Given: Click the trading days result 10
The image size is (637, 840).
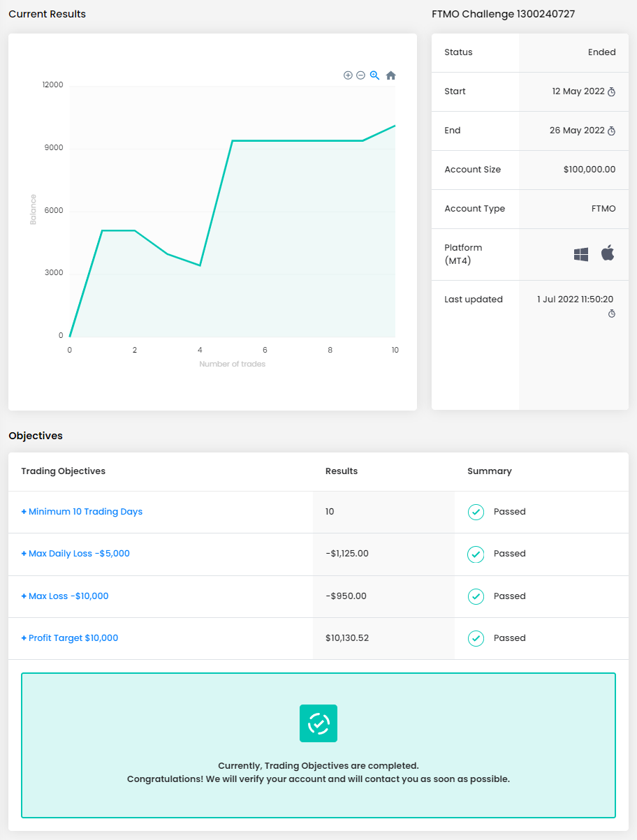Looking at the screenshot, I should 330,512.
